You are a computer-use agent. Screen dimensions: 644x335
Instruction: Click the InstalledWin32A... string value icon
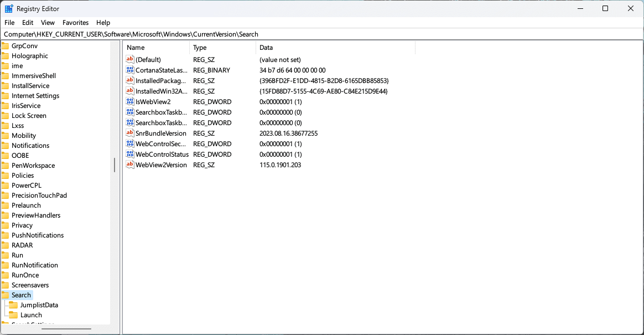[x=130, y=91]
